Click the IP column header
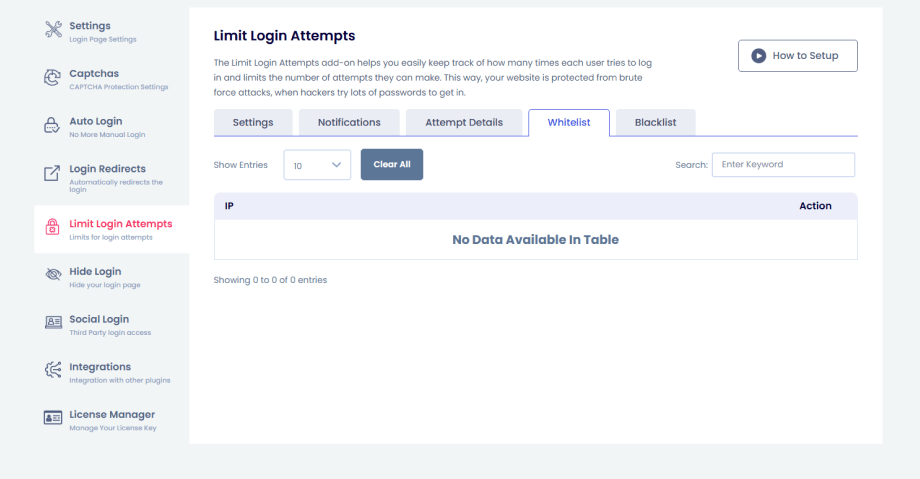The width and height of the screenshot is (920, 479). (229, 206)
